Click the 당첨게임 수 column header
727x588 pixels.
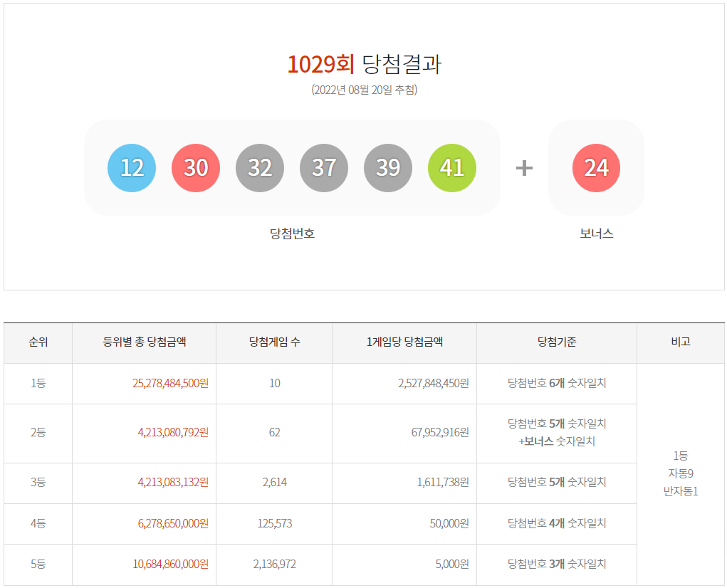pos(274,342)
